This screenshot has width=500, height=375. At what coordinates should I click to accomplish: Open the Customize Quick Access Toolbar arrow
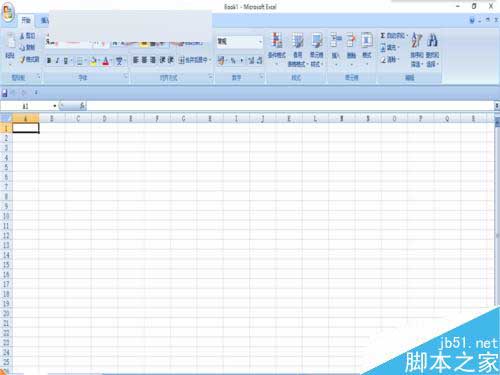pyautogui.click(x=36, y=93)
